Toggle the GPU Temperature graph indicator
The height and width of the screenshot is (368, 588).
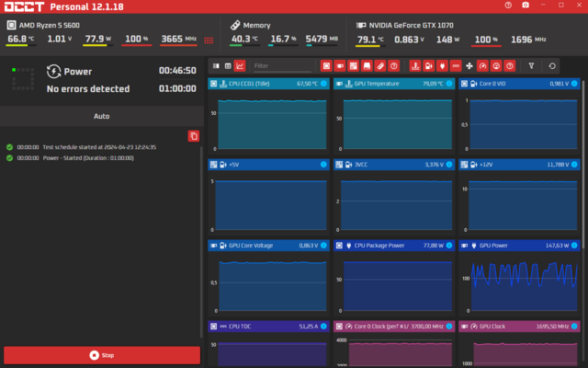click(449, 84)
